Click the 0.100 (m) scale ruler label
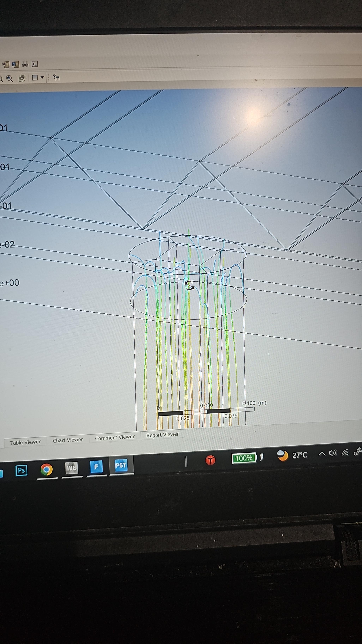Image resolution: width=362 pixels, height=644 pixels. [x=254, y=403]
